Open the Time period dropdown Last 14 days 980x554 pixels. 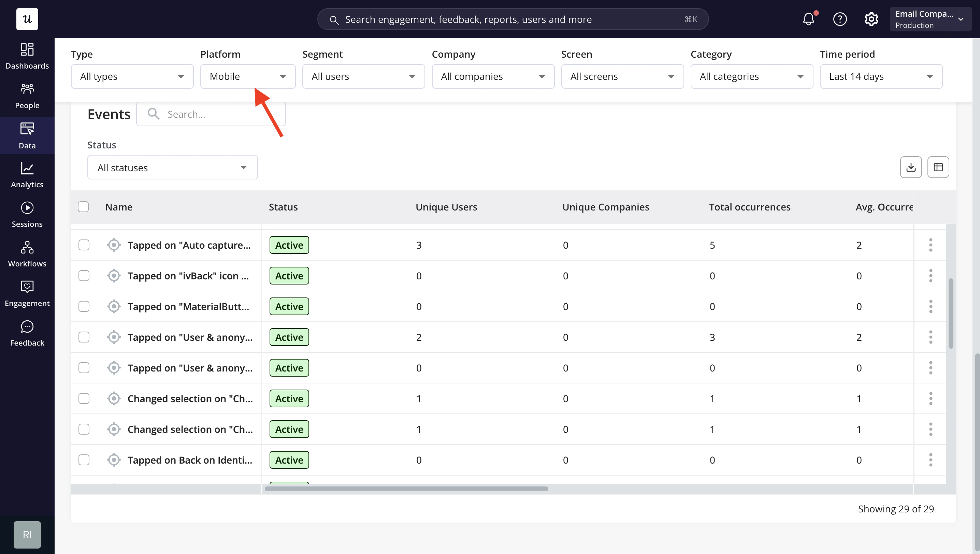pos(881,76)
